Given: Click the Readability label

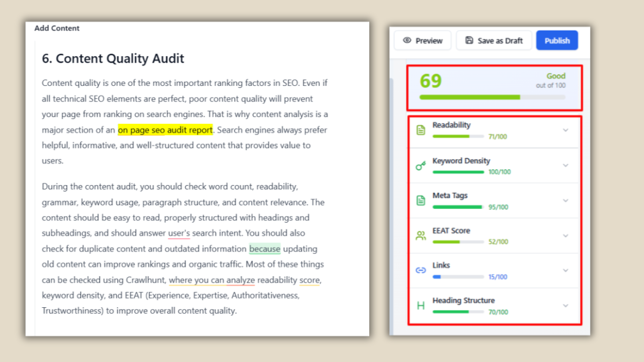Looking at the screenshot, I should click(x=451, y=125).
